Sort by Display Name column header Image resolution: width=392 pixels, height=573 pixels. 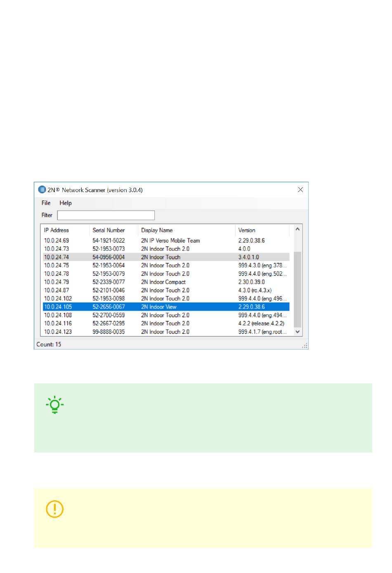click(x=187, y=230)
